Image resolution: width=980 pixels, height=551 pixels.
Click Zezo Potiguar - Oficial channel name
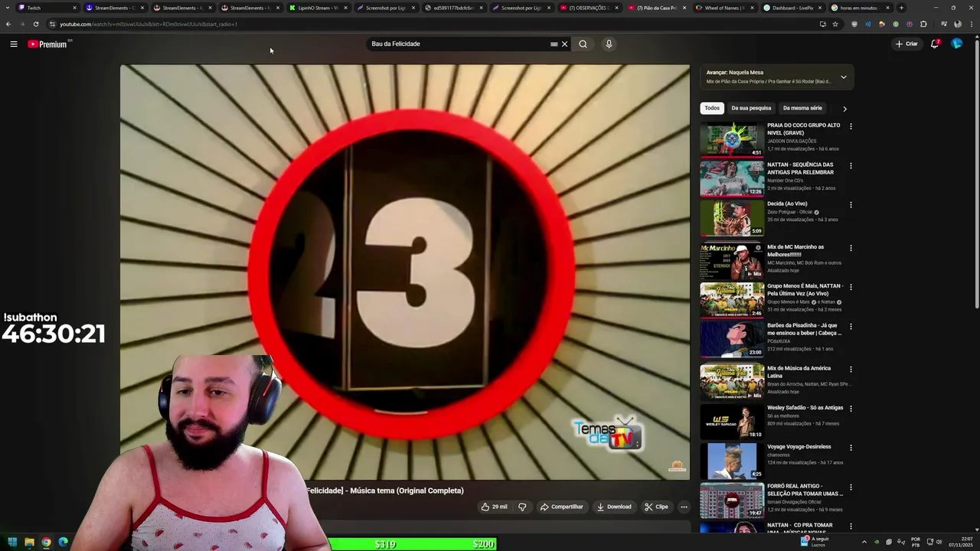789,212
